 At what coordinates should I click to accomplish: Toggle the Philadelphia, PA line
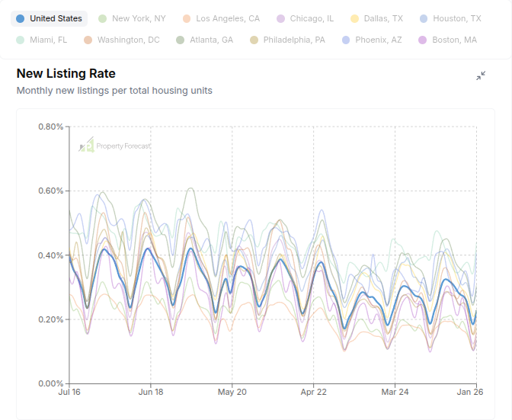pos(287,40)
